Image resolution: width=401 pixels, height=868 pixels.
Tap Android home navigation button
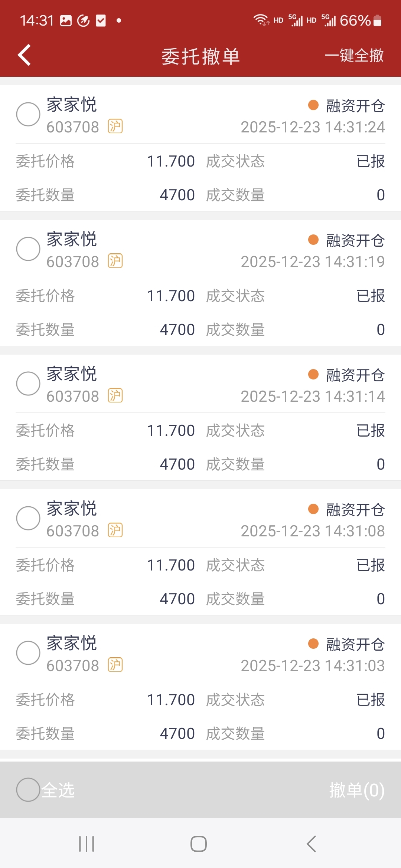[x=199, y=844]
